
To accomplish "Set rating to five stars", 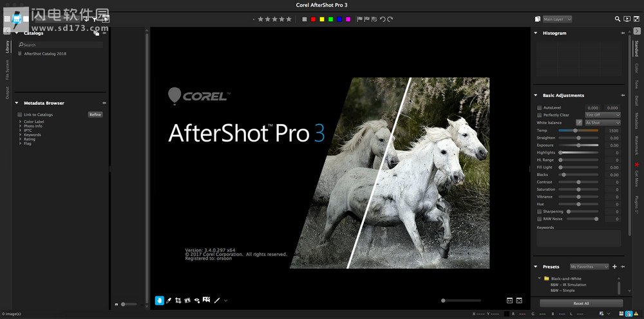I will (x=289, y=19).
